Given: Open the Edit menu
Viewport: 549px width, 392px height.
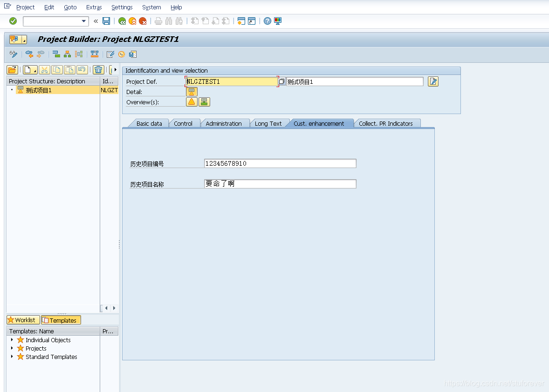Looking at the screenshot, I should tap(49, 7).
